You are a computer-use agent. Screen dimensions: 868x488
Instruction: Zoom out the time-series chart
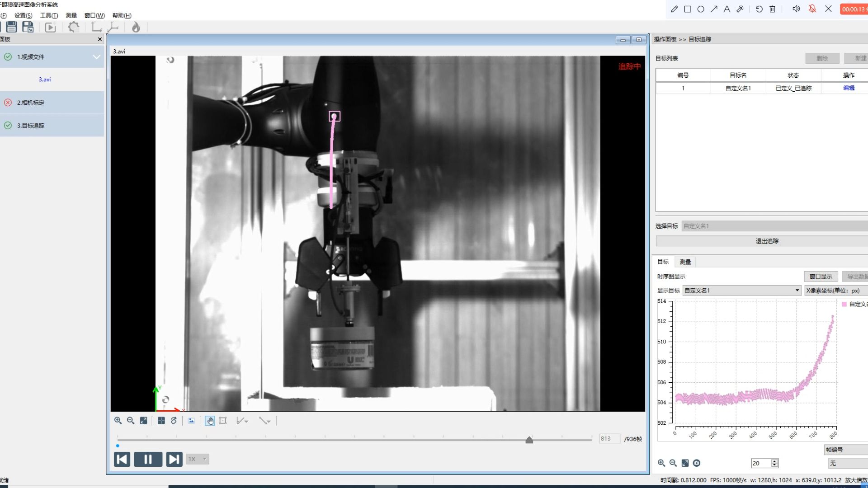(x=673, y=463)
